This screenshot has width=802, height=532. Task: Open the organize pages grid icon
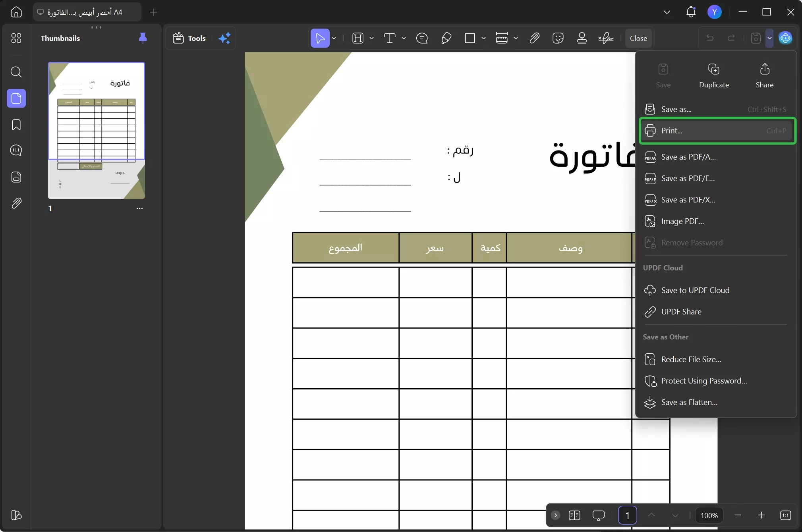16,38
